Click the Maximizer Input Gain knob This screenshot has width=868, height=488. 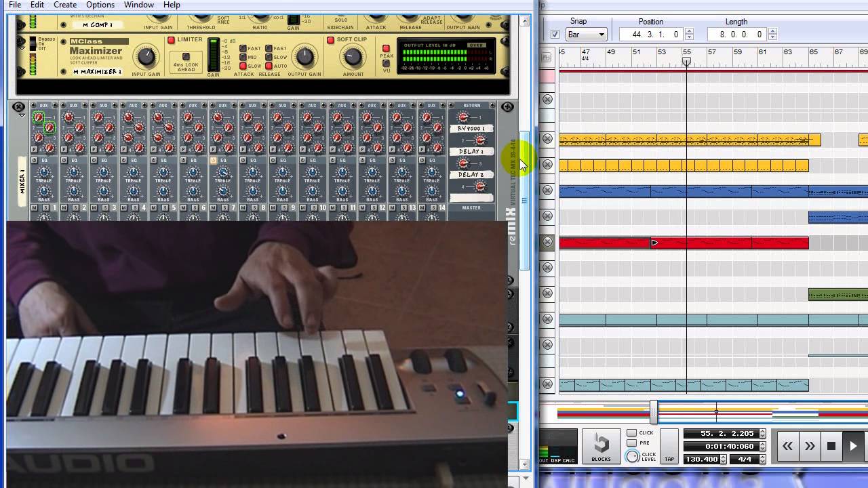tap(146, 57)
